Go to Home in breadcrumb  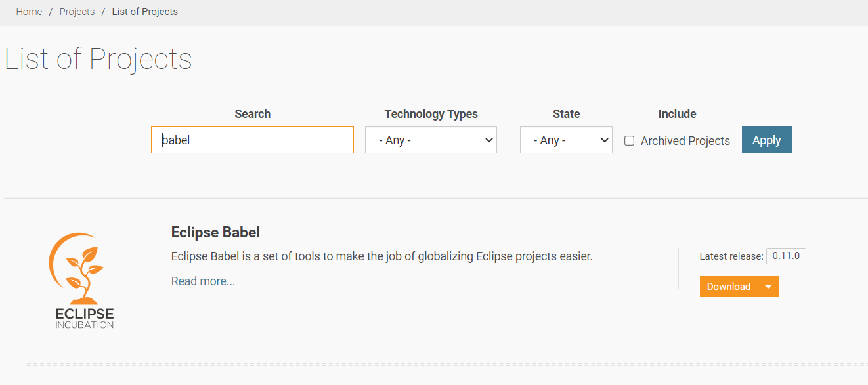(29, 12)
